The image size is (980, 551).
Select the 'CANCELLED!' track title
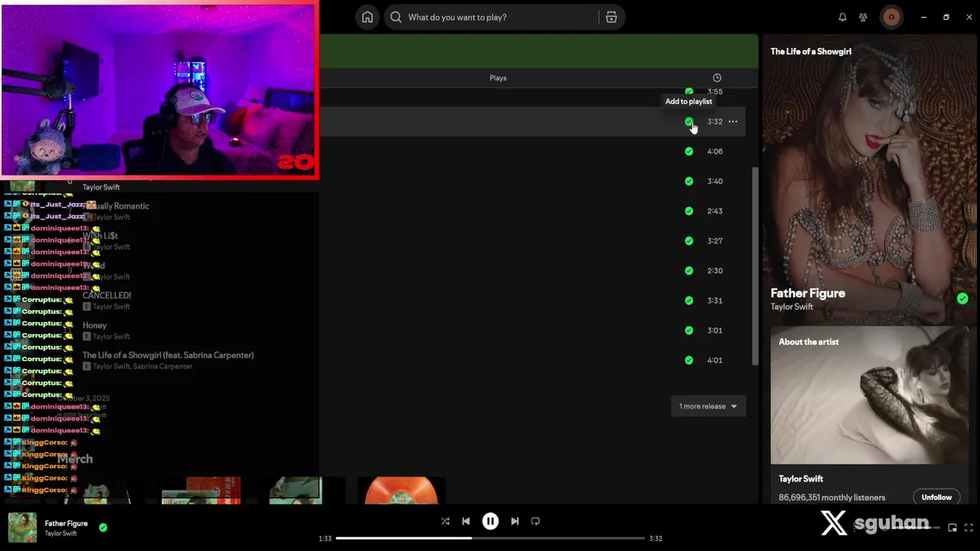[106, 295]
